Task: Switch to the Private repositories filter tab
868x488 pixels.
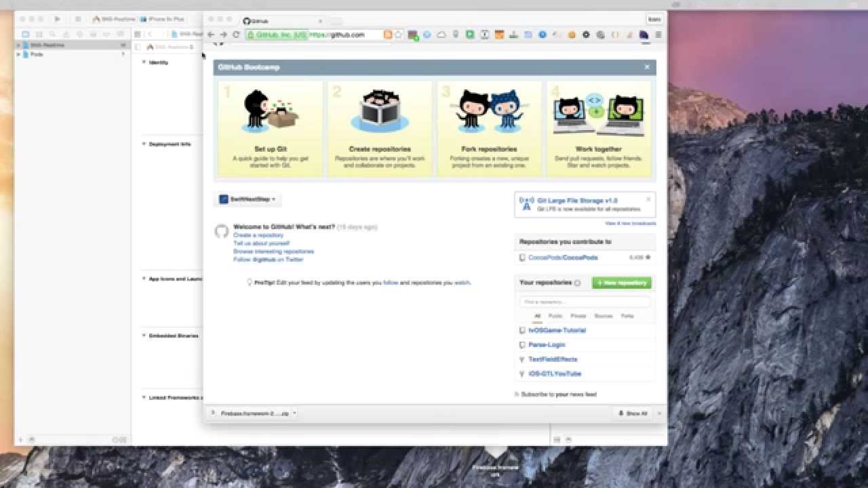Action: pyautogui.click(x=578, y=316)
